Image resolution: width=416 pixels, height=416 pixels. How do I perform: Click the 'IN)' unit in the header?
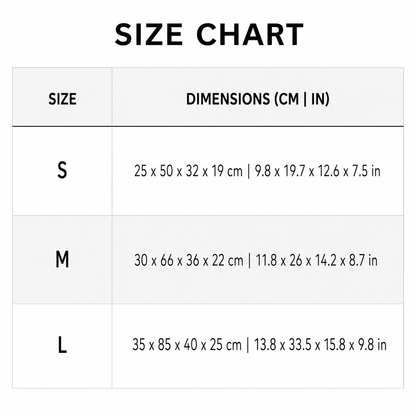(x=320, y=99)
